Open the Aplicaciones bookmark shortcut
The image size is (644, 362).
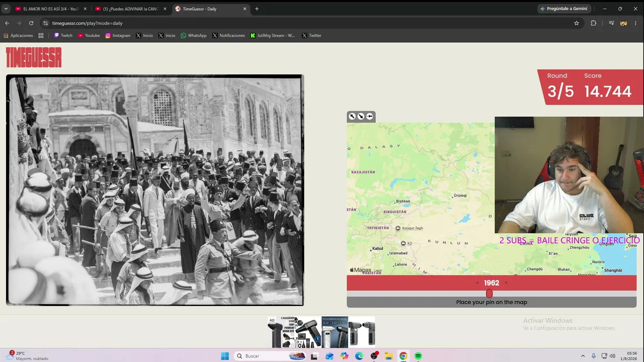click(19, 36)
